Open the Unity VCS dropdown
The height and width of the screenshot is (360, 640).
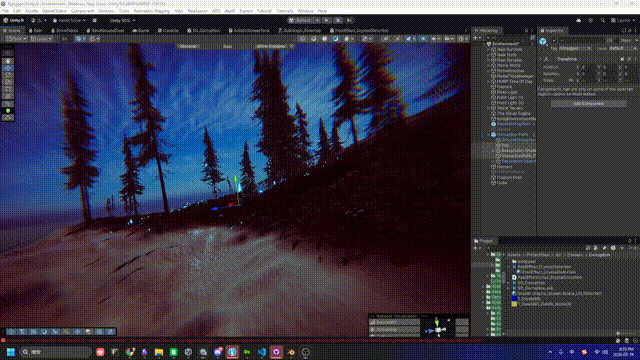tap(122, 20)
